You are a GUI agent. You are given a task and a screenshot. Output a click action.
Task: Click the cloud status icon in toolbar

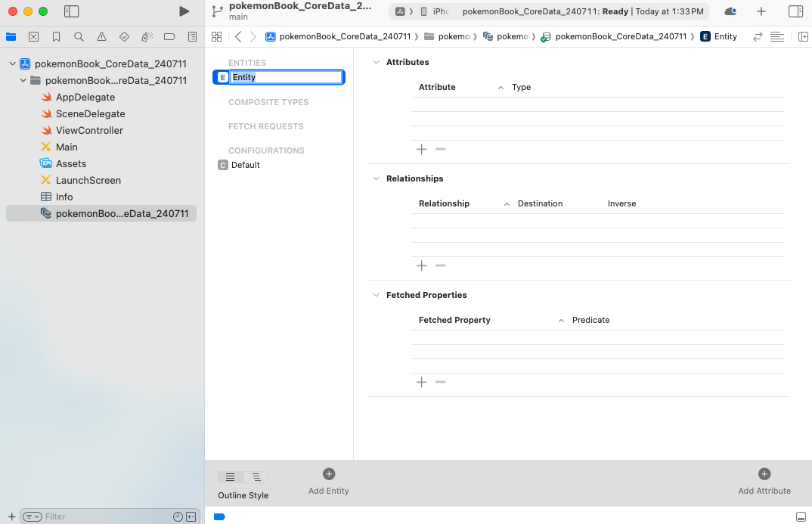tap(730, 11)
